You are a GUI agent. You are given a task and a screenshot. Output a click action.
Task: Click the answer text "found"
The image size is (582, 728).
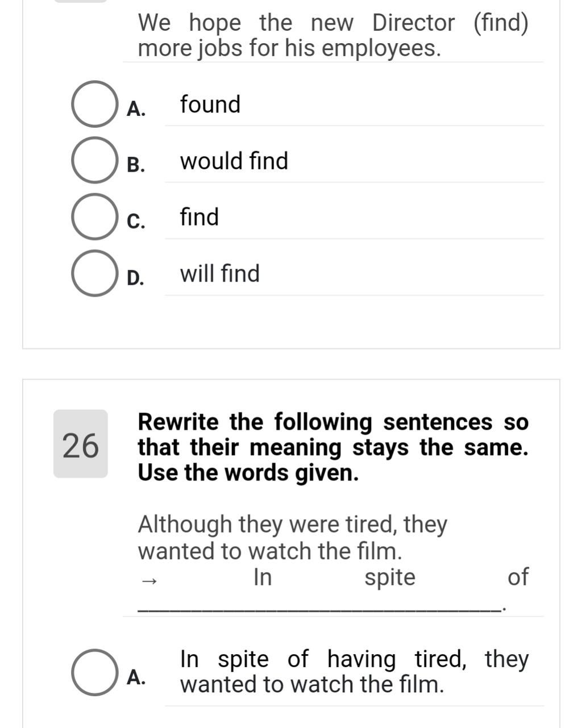tap(210, 105)
